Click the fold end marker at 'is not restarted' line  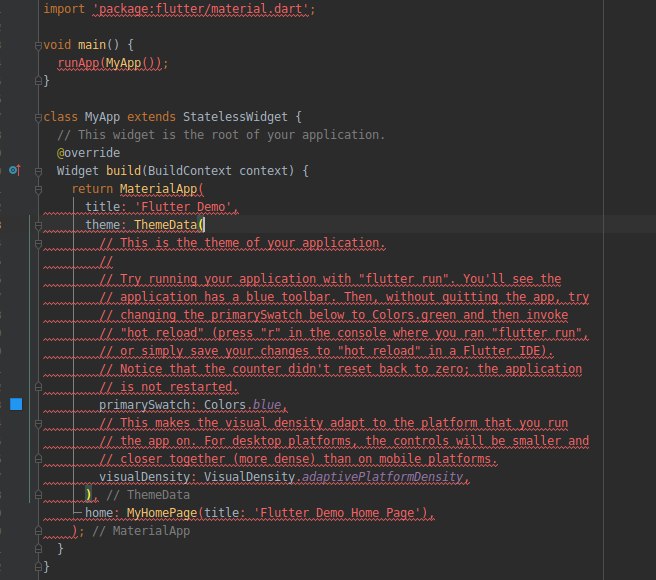click(x=38, y=388)
